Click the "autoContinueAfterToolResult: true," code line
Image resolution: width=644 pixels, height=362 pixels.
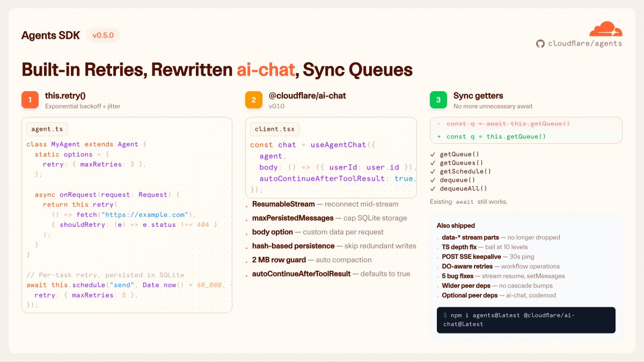[338, 179]
